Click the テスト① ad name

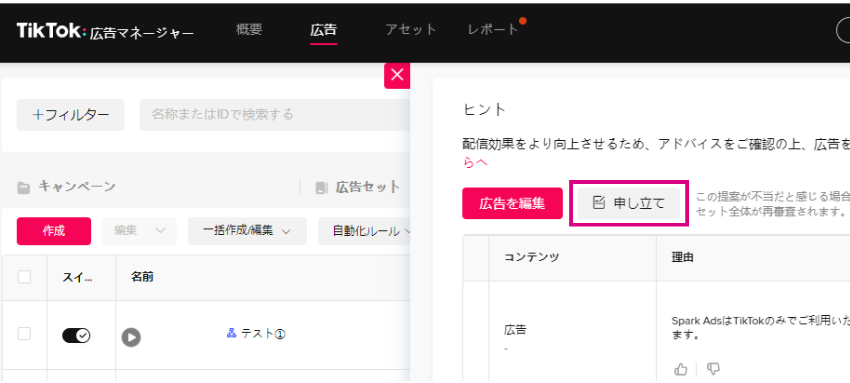click(x=263, y=334)
